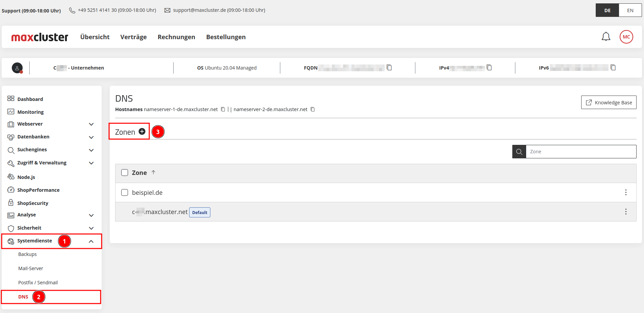Open actions menu for default maxcluster.net zone
Screen dimensions: 644x313
pyautogui.click(x=626, y=212)
